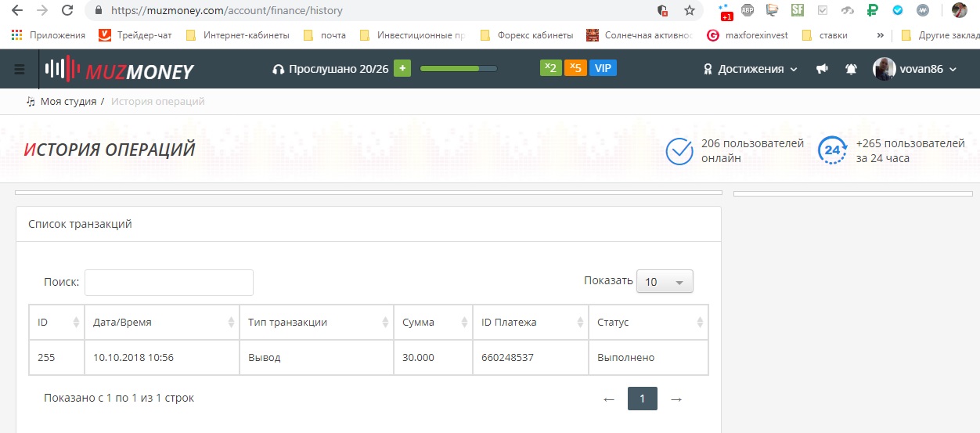The image size is (980, 433).
Task: Click the listened tracks progress bar
Action: click(x=458, y=69)
